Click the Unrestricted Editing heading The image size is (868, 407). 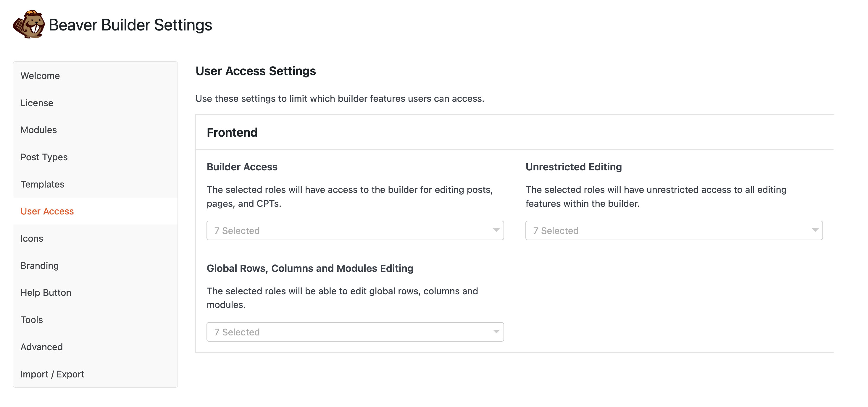pyautogui.click(x=574, y=167)
